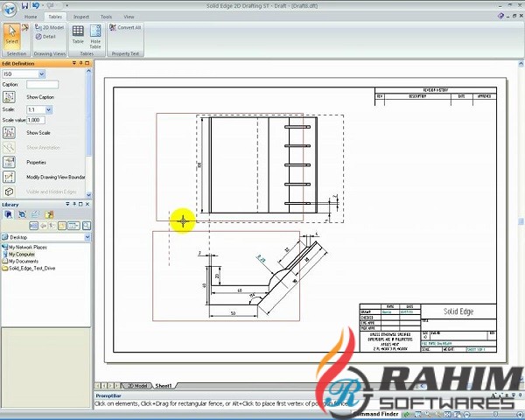This screenshot has width=525, height=420.
Task: Open the Sheet1 sheet tab
Action: pyautogui.click(x=164, y=386)
